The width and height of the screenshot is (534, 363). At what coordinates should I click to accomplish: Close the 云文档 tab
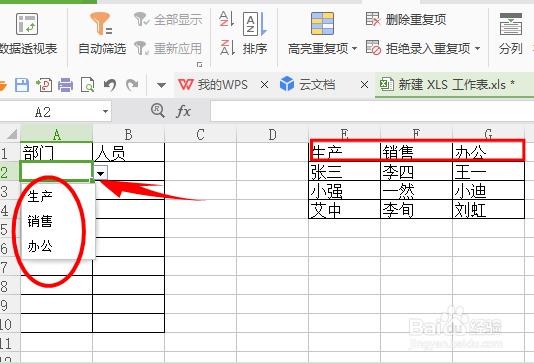tap(364, 84)
